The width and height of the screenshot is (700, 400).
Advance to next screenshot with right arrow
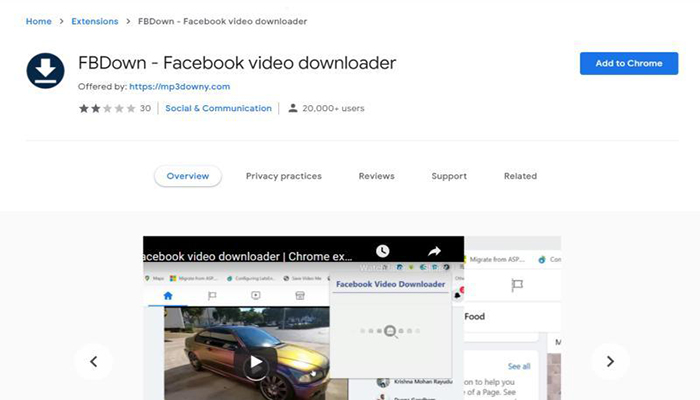pos(609,361)
